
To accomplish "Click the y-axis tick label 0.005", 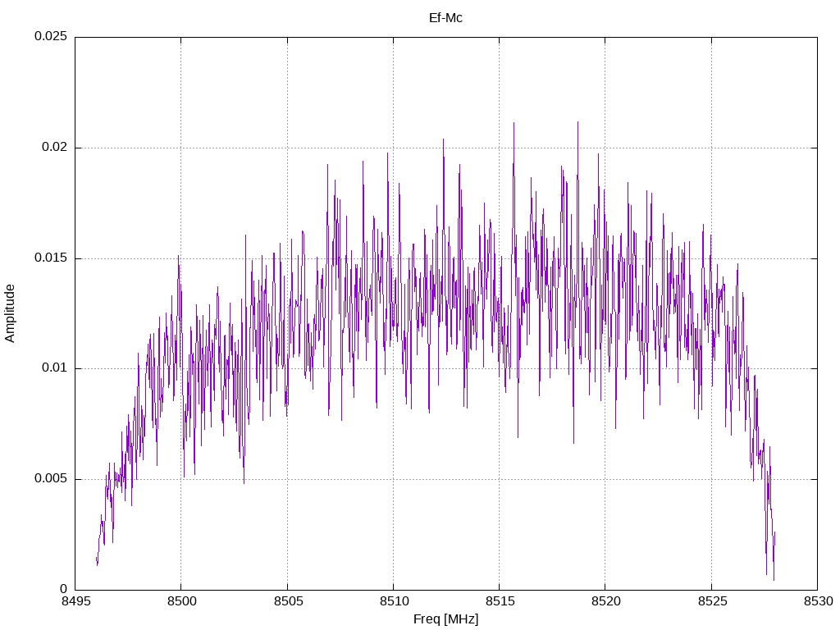I will click(51, 478).
